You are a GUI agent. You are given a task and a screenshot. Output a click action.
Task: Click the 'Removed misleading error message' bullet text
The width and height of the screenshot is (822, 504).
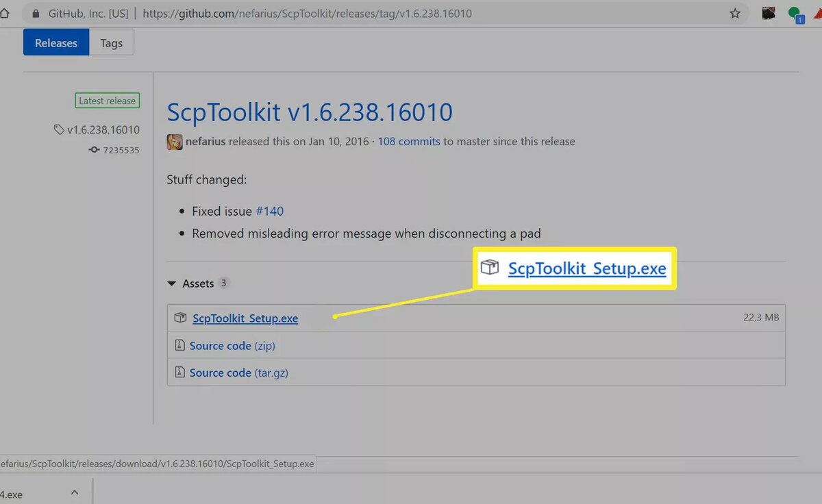coord(366,234)
